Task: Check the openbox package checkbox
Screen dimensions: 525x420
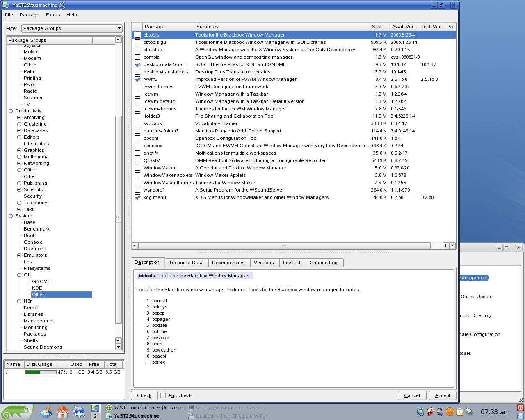Action: 137,146
